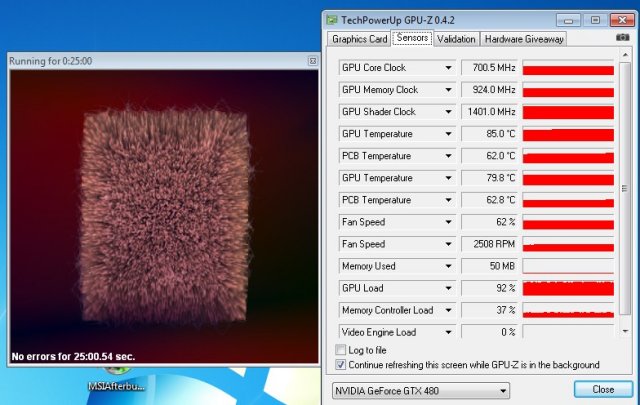Open the Validation tab
The height and width of the screenshot is (405, 640).
(x=456, y=39)
